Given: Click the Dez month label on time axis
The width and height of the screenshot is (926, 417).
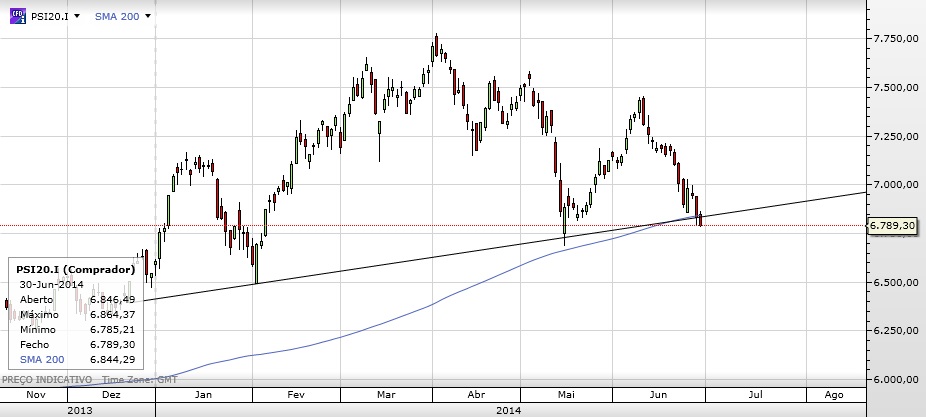Looking at the screenshot, I should coord(111,395).
